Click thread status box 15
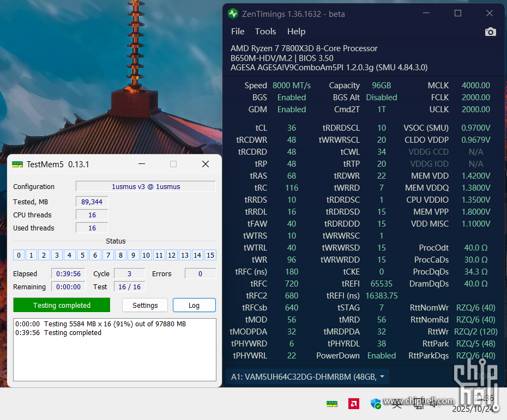The width and height of the screenshot is (507, 420). [210, 255]
